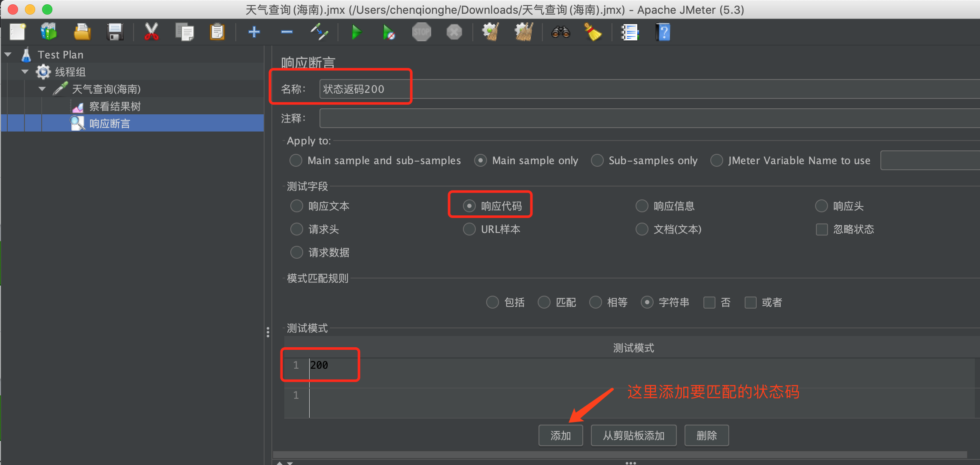The image size is (980, 465).
Task: Click the Stop test icon
Action: click(421, 32)
